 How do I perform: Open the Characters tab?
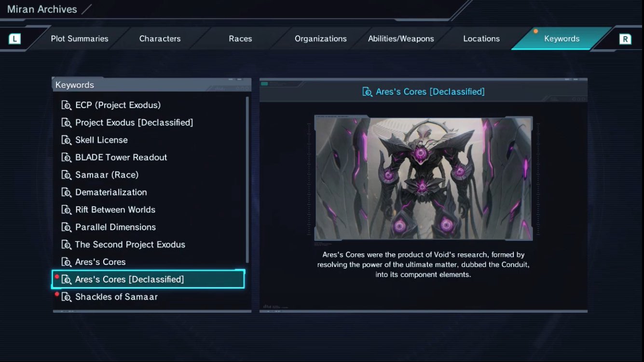tap(160, 39)
